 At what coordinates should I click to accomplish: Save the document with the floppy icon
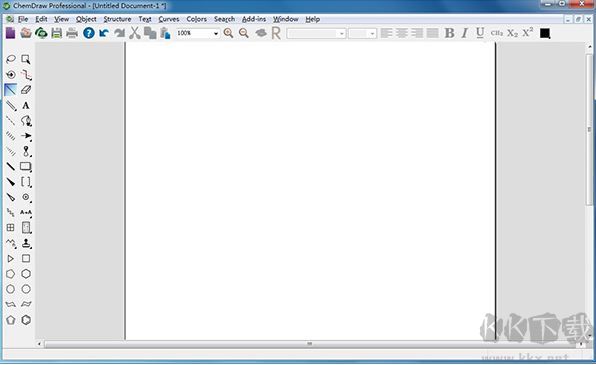point(57,33)
